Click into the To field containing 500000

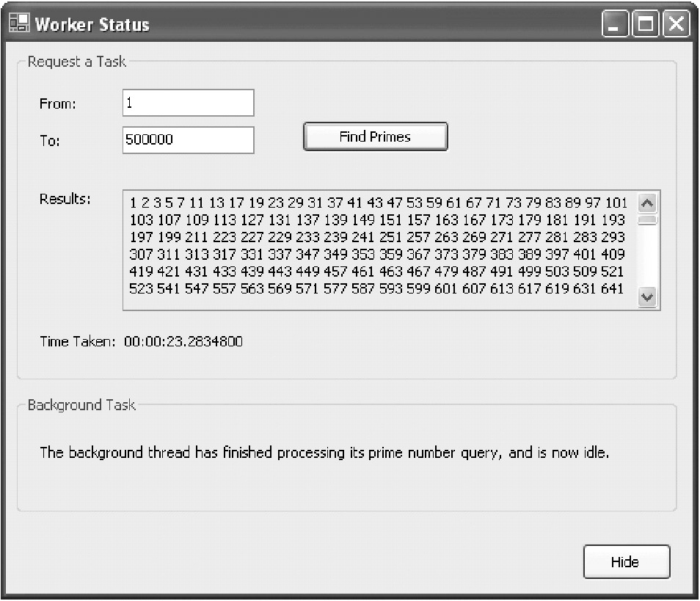click(x=188, y=140)
